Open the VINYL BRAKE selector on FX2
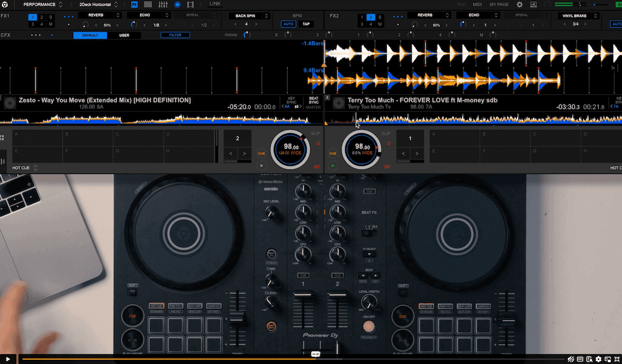 [x=575, y=16]
